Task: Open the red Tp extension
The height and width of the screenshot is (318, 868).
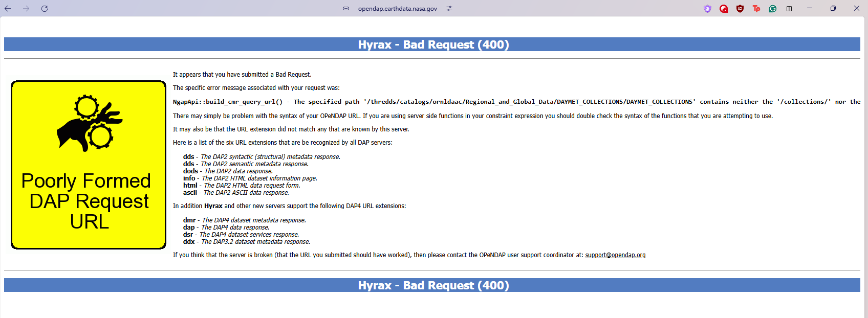Action: pos(756,8)
